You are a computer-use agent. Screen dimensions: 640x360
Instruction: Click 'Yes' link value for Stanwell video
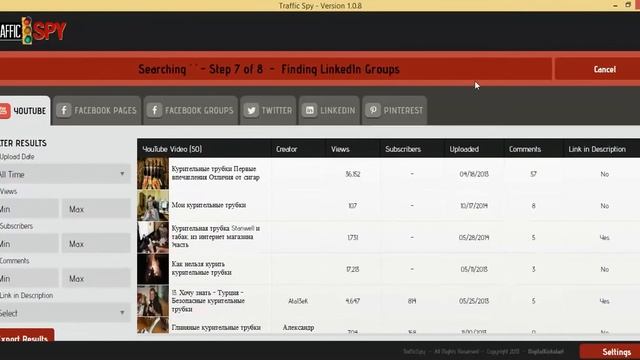[x=604, y=238]
